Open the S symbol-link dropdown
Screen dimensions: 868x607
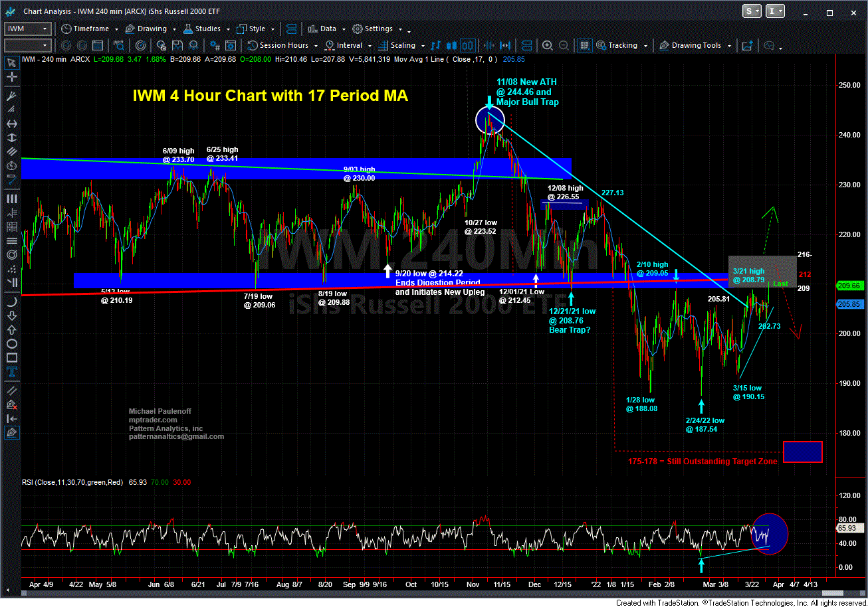[752, 11]
